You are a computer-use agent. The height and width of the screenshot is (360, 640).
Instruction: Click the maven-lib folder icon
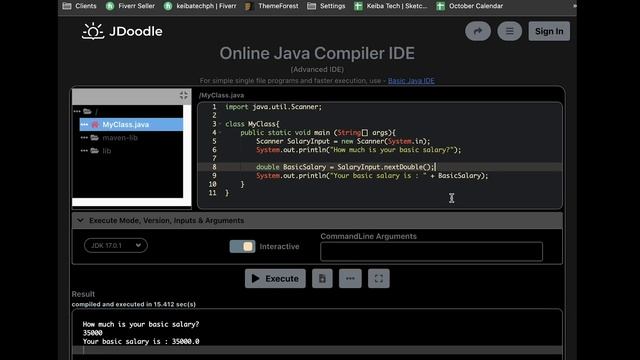point(95,138)
